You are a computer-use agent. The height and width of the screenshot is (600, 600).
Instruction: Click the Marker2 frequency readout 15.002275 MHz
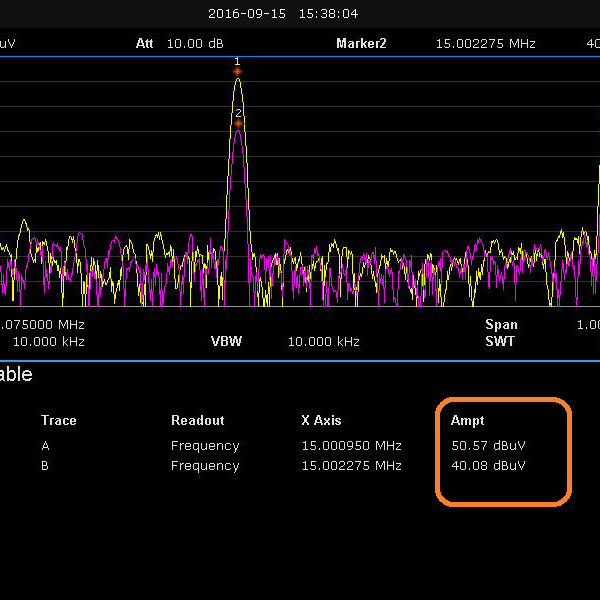tap(485, 44)
